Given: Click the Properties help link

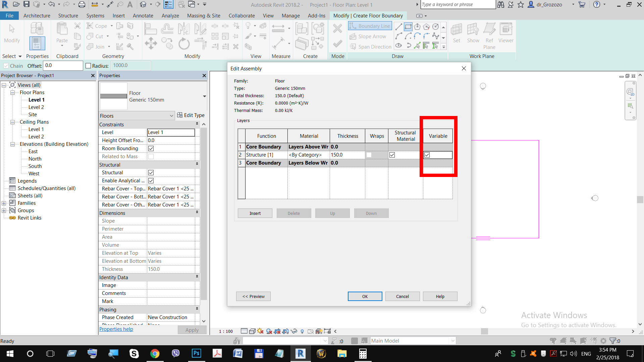Looking at the screenshot, I should coord(116,329).
